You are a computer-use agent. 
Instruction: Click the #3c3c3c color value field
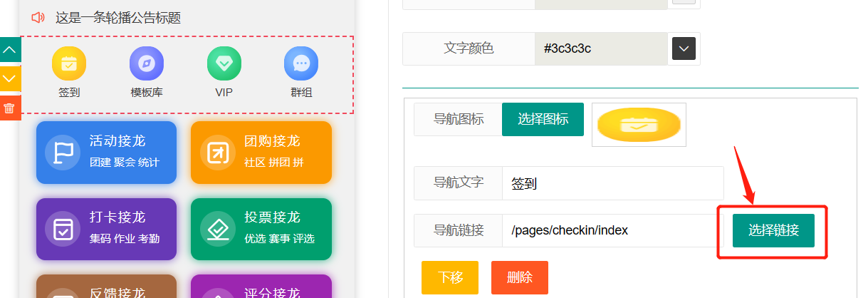pyautogui.click(x=601, y=48)
